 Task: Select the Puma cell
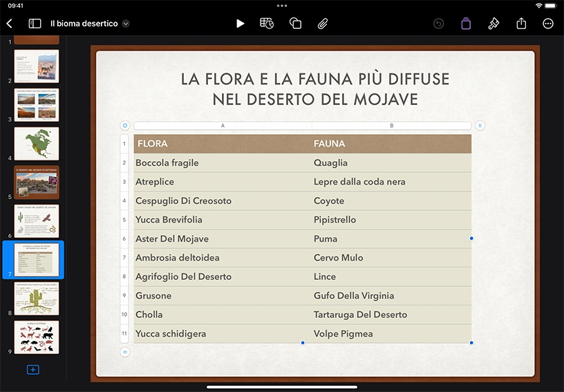point(392,239)
